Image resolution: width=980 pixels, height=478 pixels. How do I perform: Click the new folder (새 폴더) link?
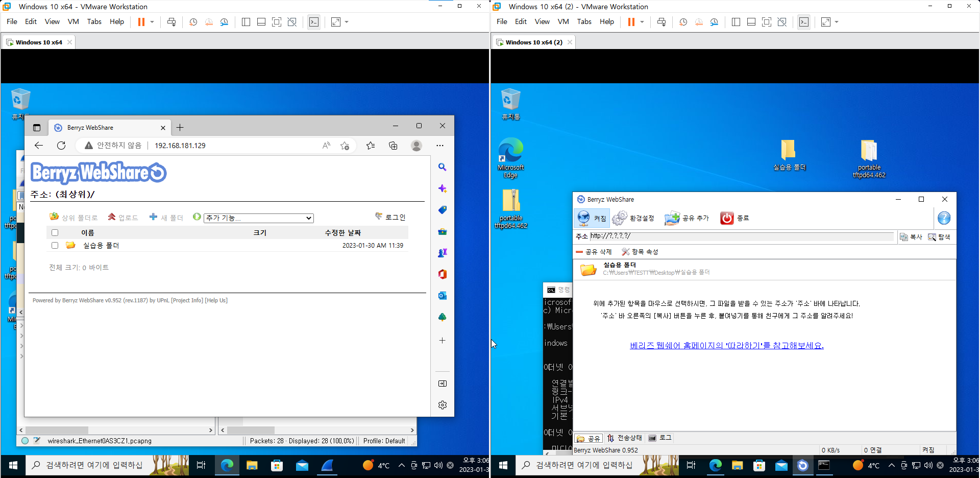tap(166, 218)
